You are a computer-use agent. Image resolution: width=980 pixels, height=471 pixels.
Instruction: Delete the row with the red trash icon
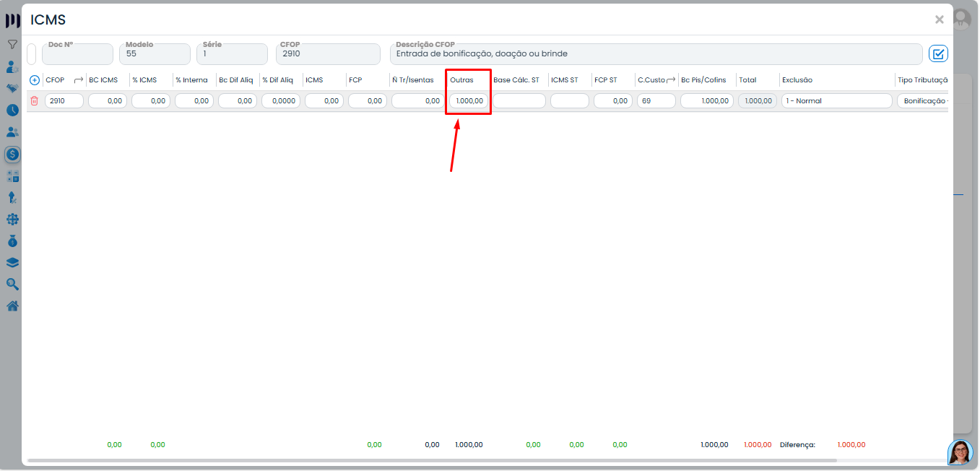[x=34, y=101]
